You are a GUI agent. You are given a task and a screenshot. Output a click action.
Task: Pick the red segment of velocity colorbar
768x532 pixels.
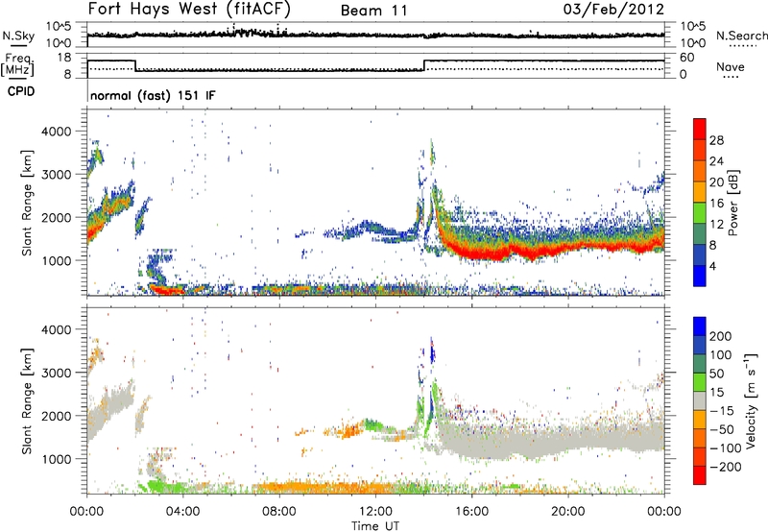(700, 475)
